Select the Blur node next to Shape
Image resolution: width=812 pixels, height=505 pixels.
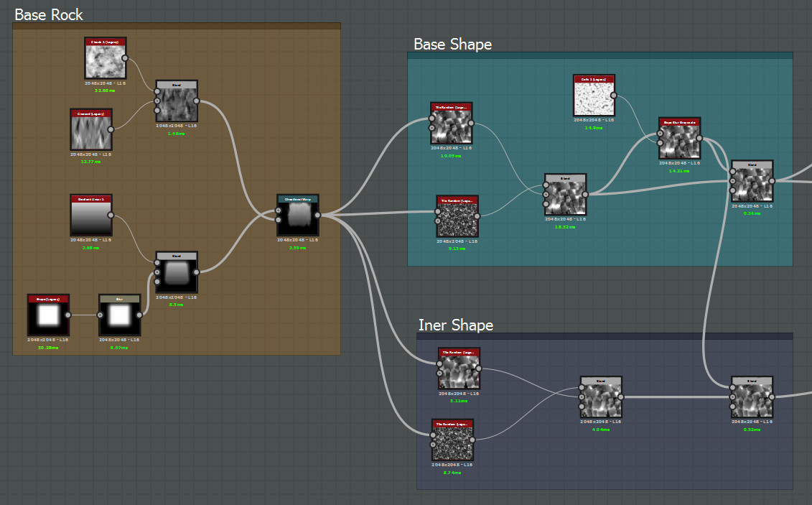click(119, 315)
